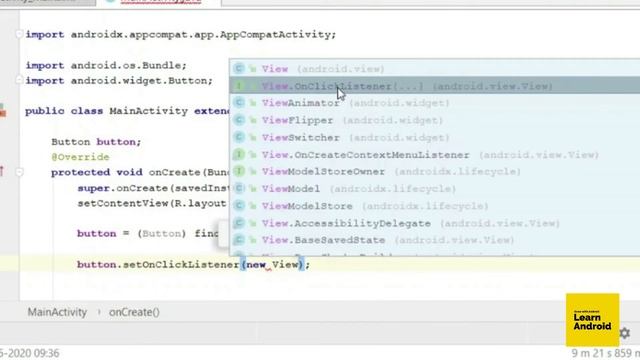Pick ViewAnimator from completion list
This screenshot has height=360, width=640.
coord(434,103)
